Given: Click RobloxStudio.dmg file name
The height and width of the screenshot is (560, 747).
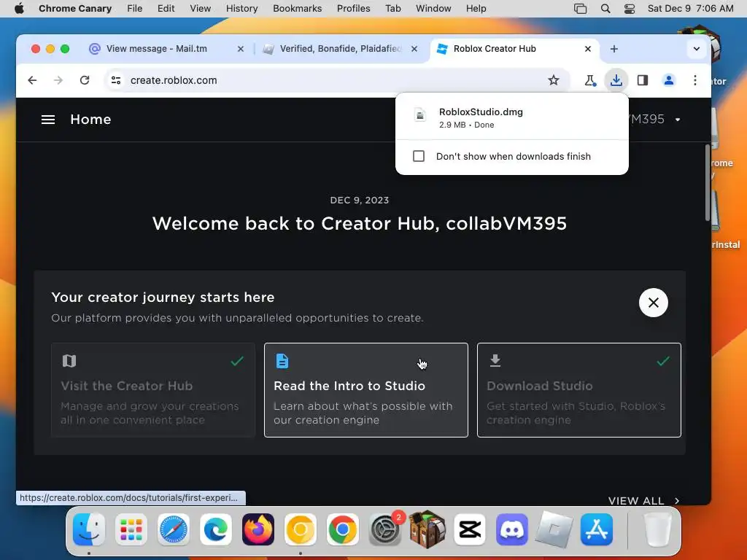Looking at the screenshot, I should point(481,112).
